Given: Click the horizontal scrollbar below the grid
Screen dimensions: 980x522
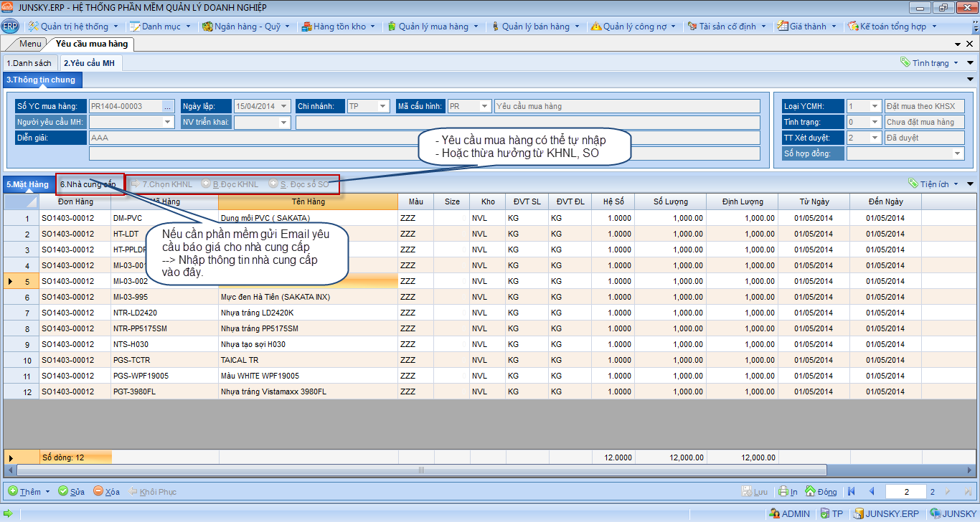Looking at the screenshot, I should (420, 470).
